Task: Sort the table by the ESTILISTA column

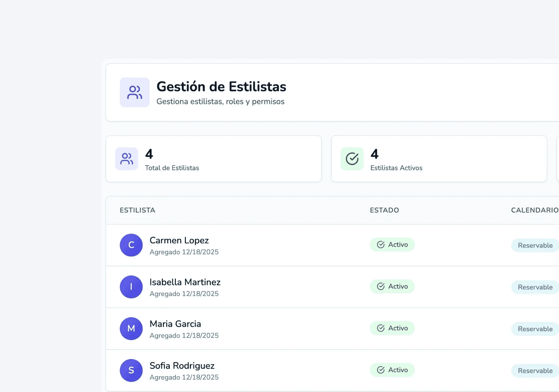Action: (137, 210)
